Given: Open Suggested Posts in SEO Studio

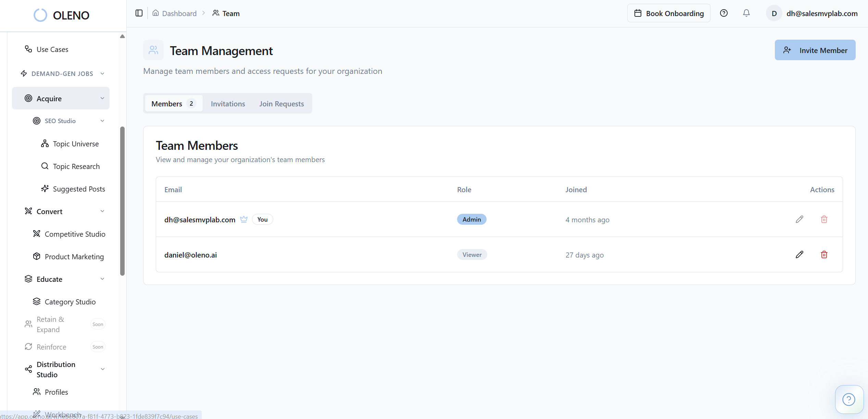Looking at the screenshot, I should pyautogui.click(x=79, y=189).
